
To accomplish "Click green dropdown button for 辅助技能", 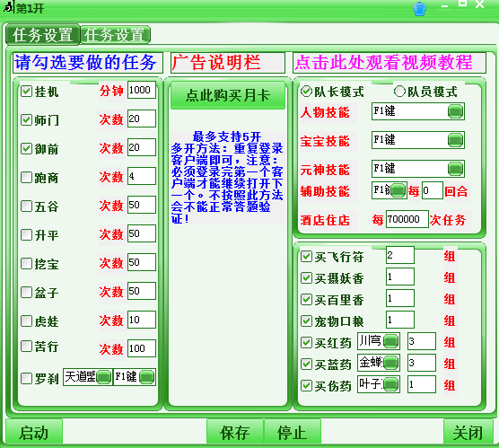I will coord(398,190).
